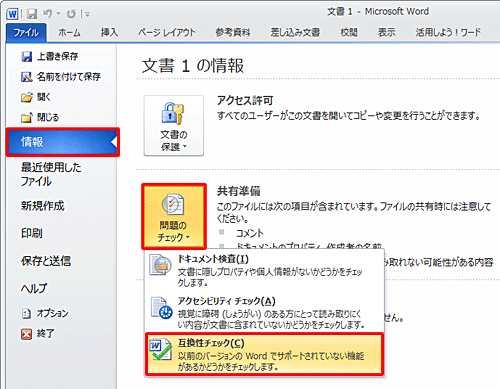Select the 差し込み文書 tab

[295, 32]
